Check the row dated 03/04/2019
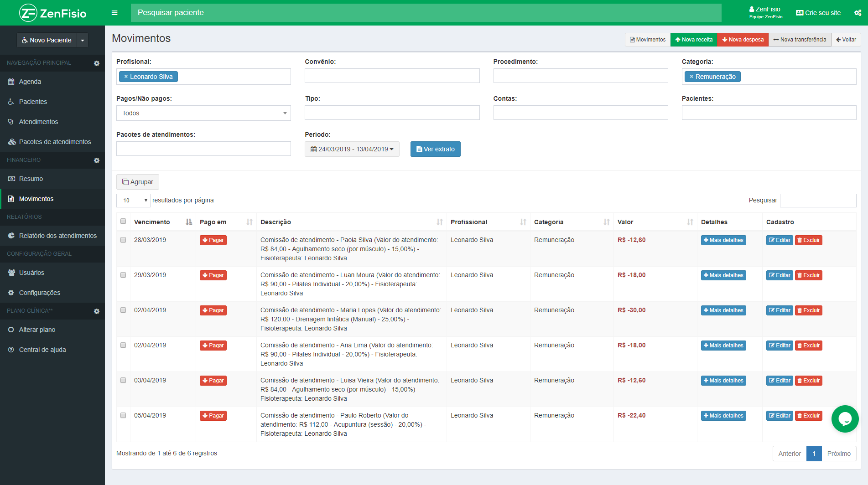 [x=123, y=380]
